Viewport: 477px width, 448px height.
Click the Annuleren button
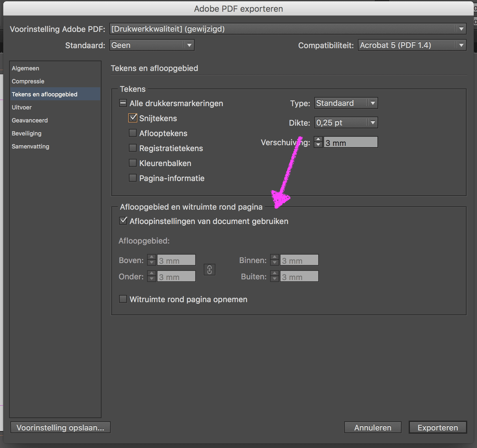tap(373, 427)
